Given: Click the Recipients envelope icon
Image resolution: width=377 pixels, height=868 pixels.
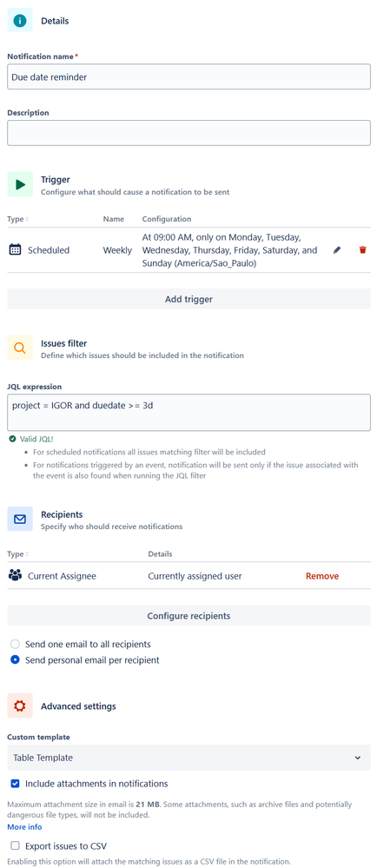Looking at the screenshot, I should pos(20,520).
